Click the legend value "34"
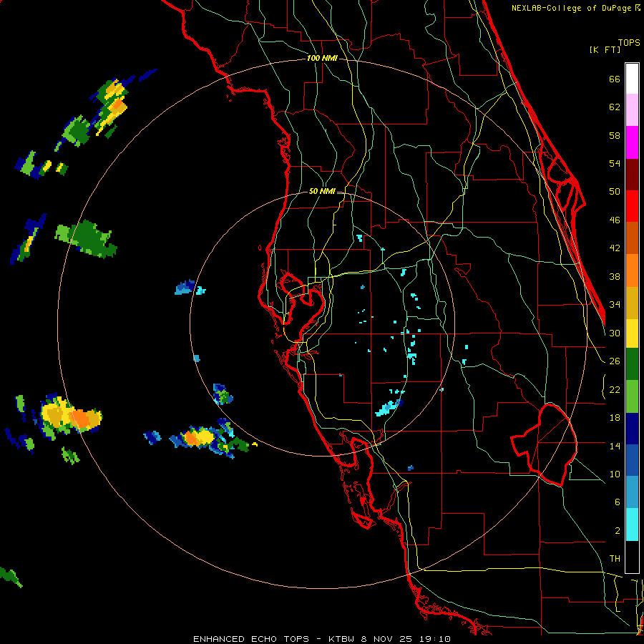The width and height of the screenshot is (644, 644). pos(615,305)
